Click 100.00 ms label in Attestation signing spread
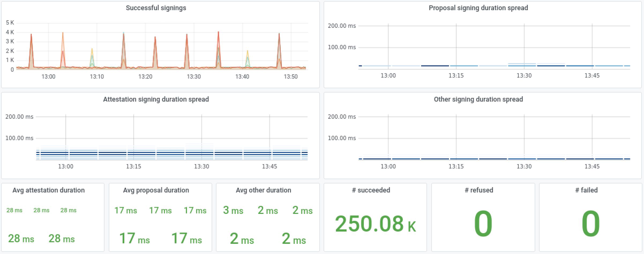Viewport: 644px width, 254px height. point(19,138)
